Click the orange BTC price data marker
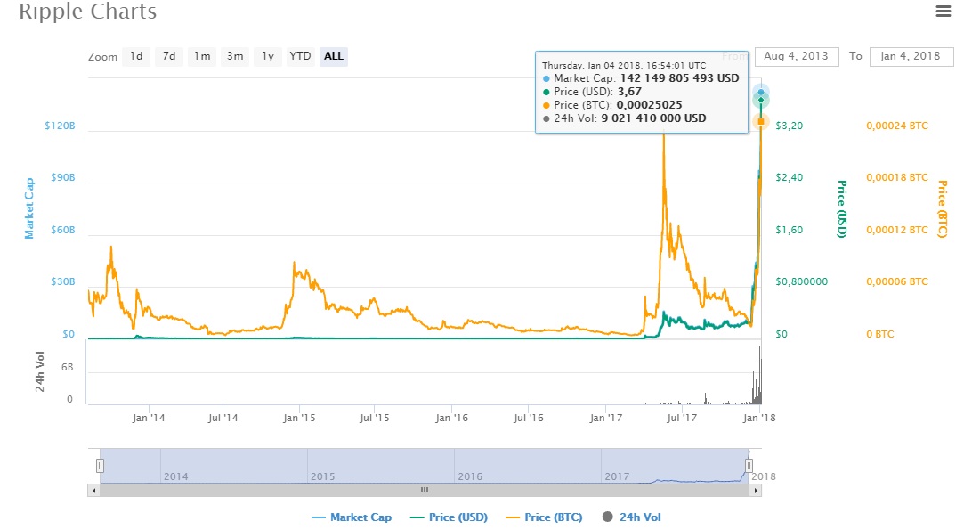This screenshot has width=980, height=529. click(761, 121)
